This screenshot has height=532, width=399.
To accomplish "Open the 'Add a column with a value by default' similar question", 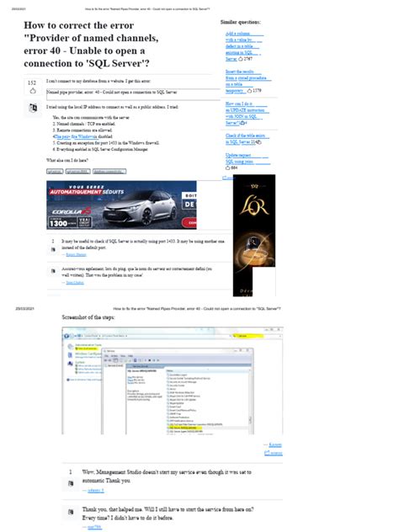I will 243,46.
